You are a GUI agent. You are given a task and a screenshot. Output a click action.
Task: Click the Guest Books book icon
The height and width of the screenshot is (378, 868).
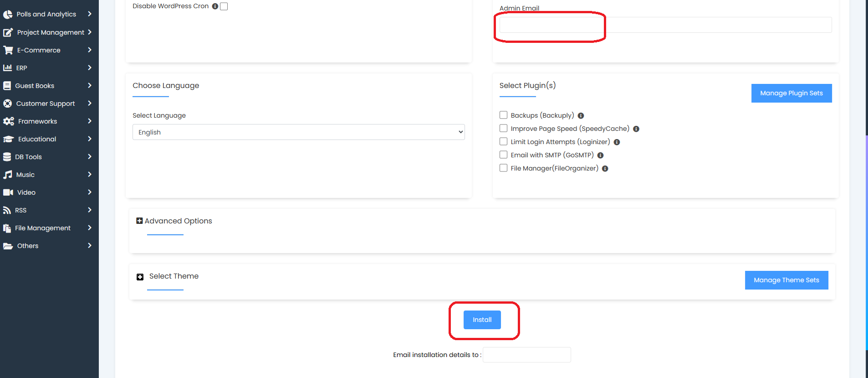point(7,86)
